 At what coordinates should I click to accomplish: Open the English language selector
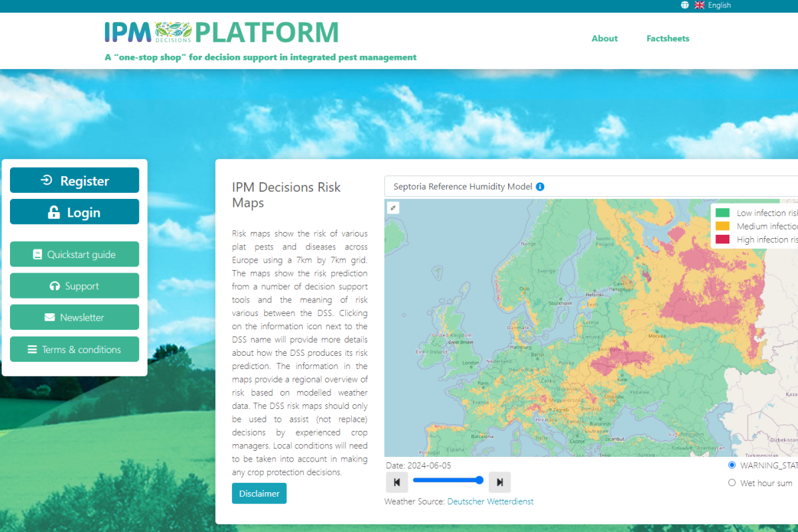(719, 5)
